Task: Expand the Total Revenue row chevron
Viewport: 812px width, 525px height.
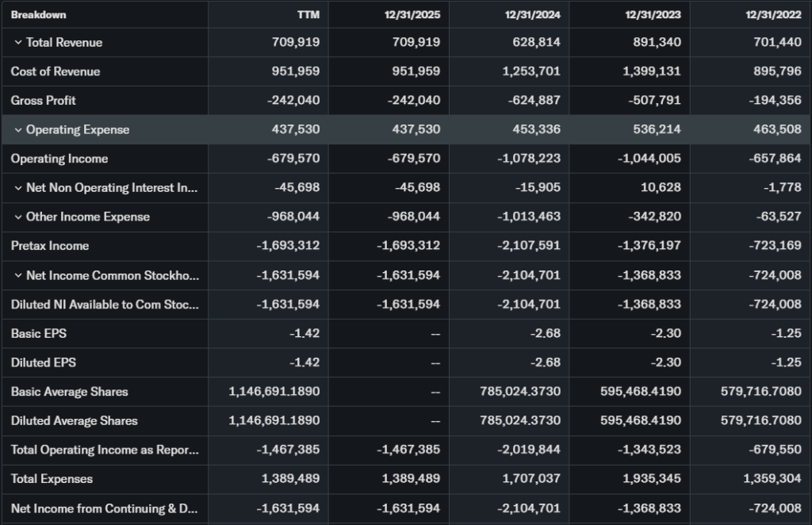Action: [x=17, y=43]
